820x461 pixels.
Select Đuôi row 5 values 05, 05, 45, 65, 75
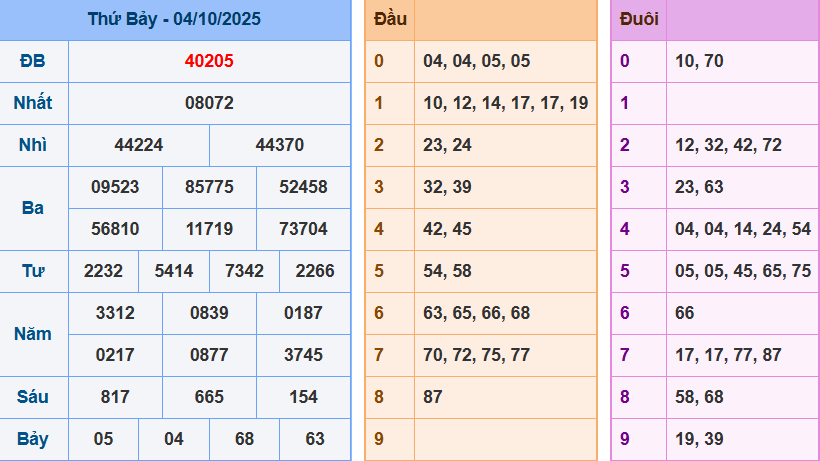coord(742,271)
